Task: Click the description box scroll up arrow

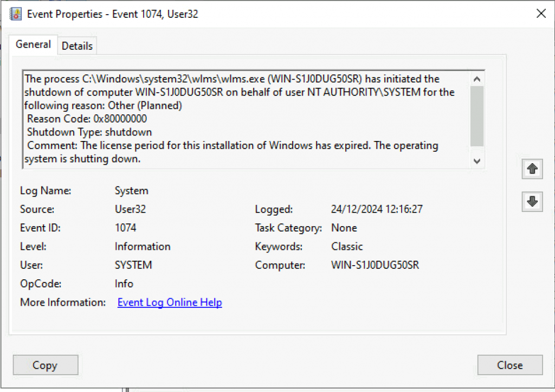Action: pos(477,78)
